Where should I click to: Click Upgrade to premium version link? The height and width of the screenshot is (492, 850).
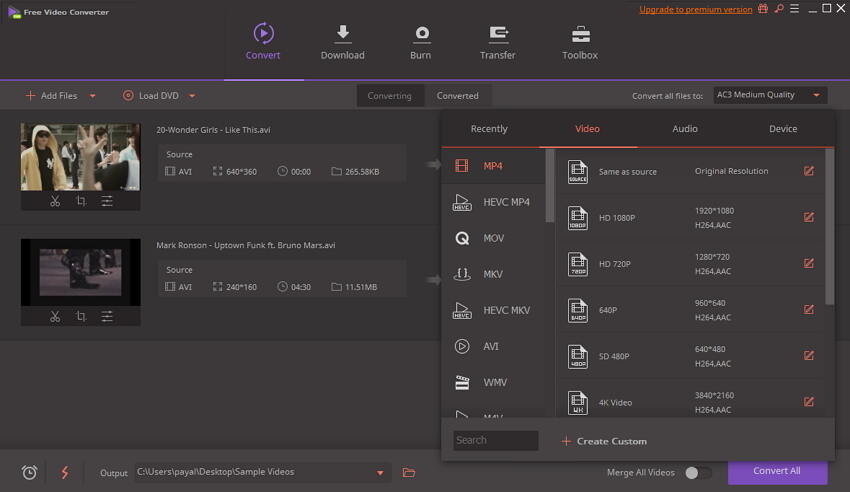coord(696,9)
